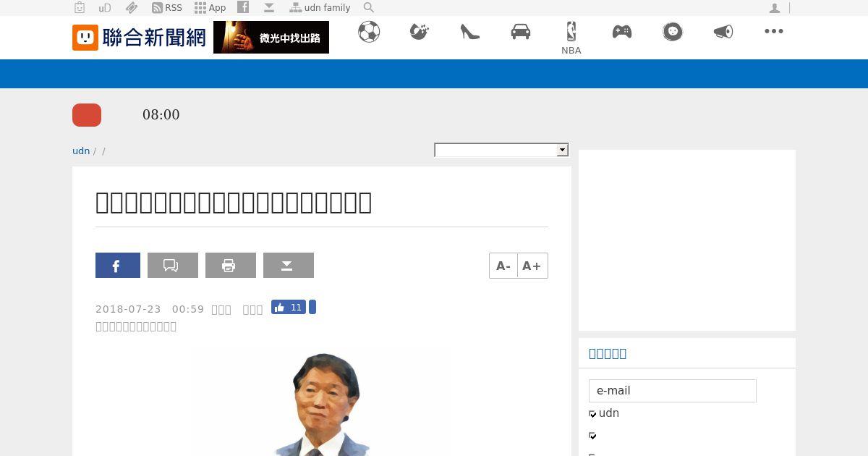Open the section next to soccer icon
Image resolution: width=868 pixels, height=456 pixels.
click(420, 32)
